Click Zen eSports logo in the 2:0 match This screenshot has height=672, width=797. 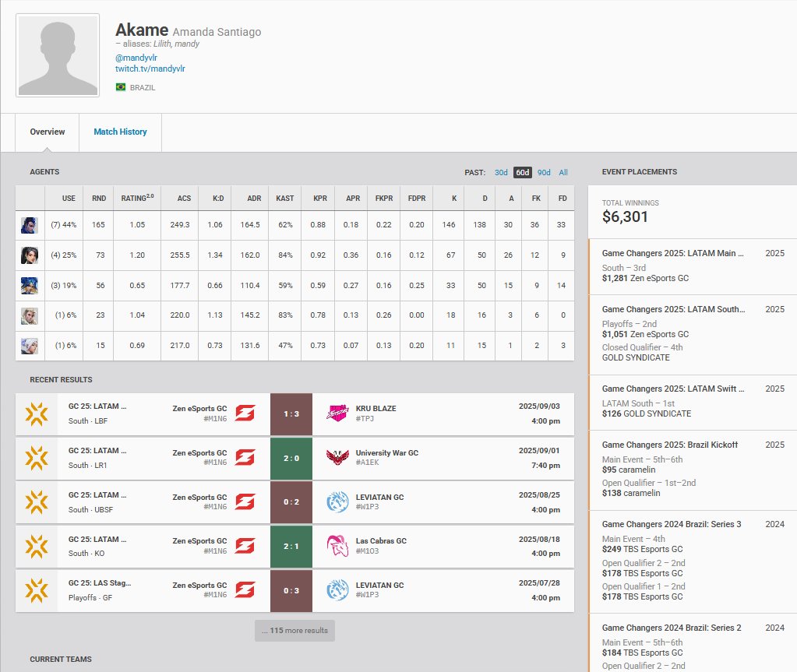click(x=245, y=458)
